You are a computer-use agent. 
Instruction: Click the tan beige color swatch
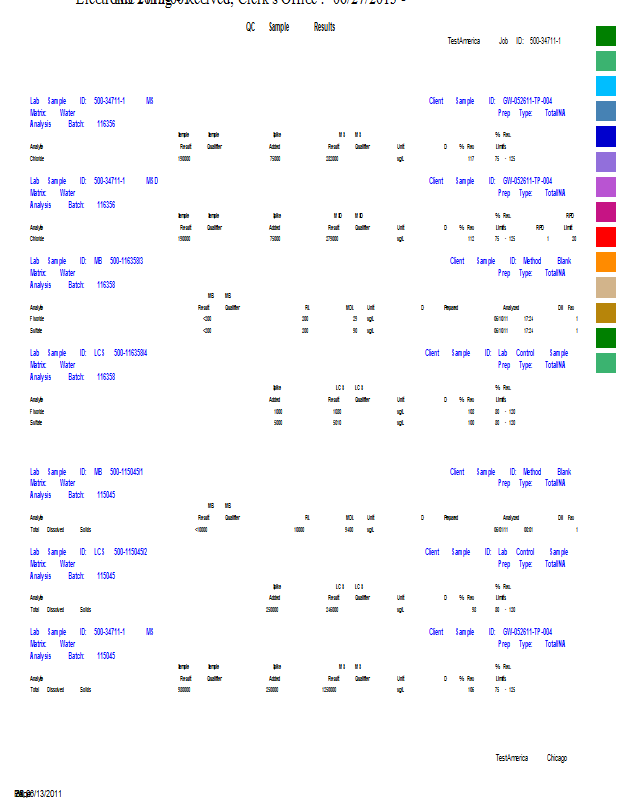[606, 288]
